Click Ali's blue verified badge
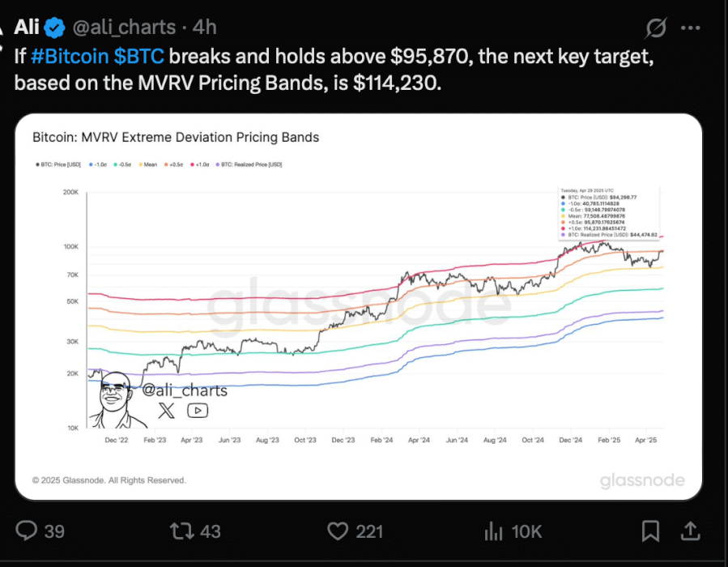The width and height of the screenshot is (728, 567). click(55, 28)
